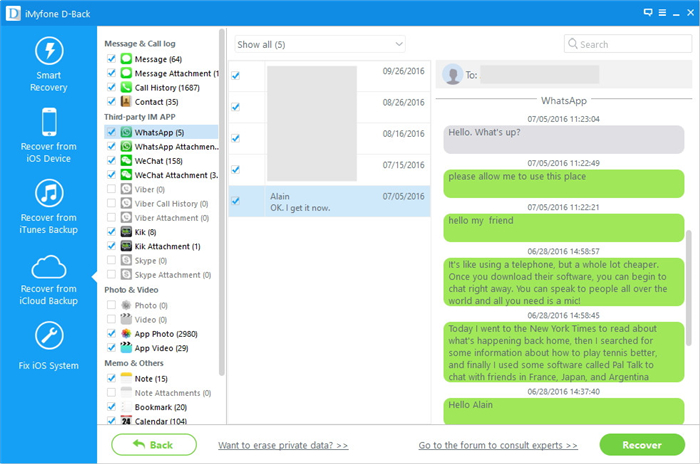
Task: Select the 08/26/2016 conversation row
Action: (x=329, y=108)
